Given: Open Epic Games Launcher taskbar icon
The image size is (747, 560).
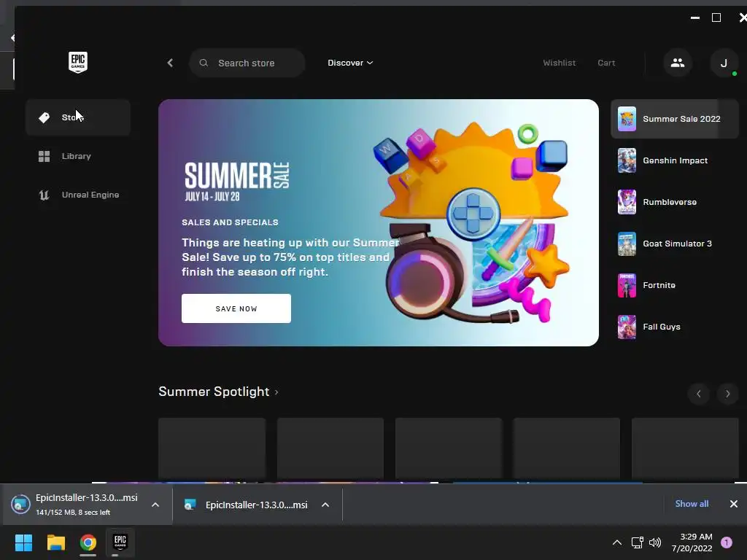Looking at the screenshot, I should pyautogui.click(x=120, y=542).
